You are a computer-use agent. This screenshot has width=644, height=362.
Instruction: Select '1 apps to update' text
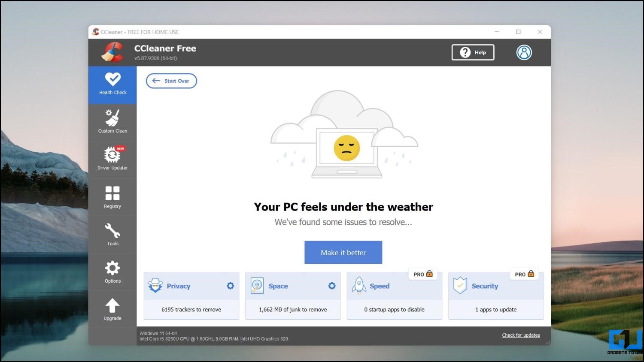pos(496,309)
